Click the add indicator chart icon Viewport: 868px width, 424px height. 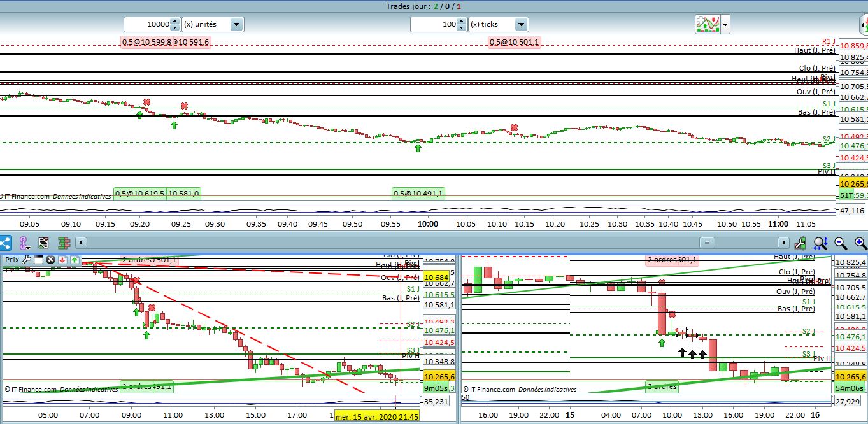(x=708, y=24)
